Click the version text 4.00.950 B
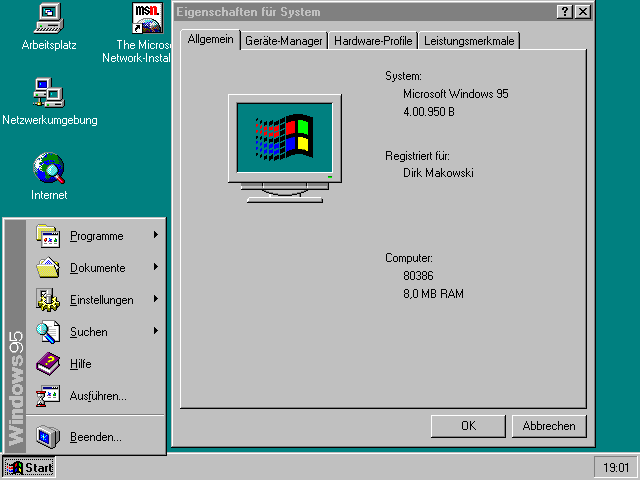This screenshot has height=480, width=640. 429,112
